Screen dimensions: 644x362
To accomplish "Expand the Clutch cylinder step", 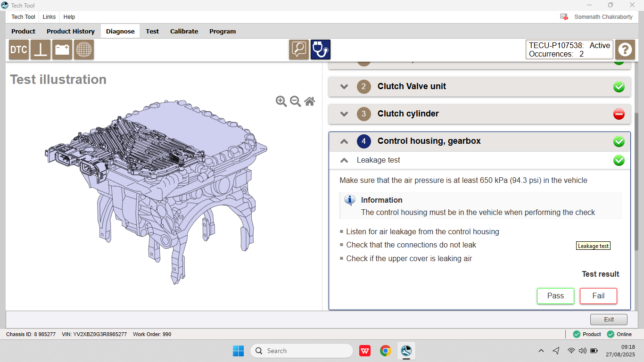I will [x=344, y=114].
